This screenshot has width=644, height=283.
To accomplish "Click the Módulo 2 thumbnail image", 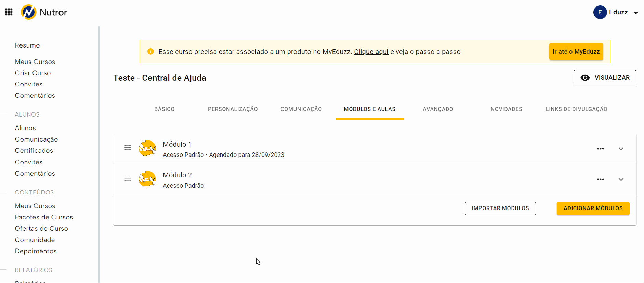I will [147, 179].
